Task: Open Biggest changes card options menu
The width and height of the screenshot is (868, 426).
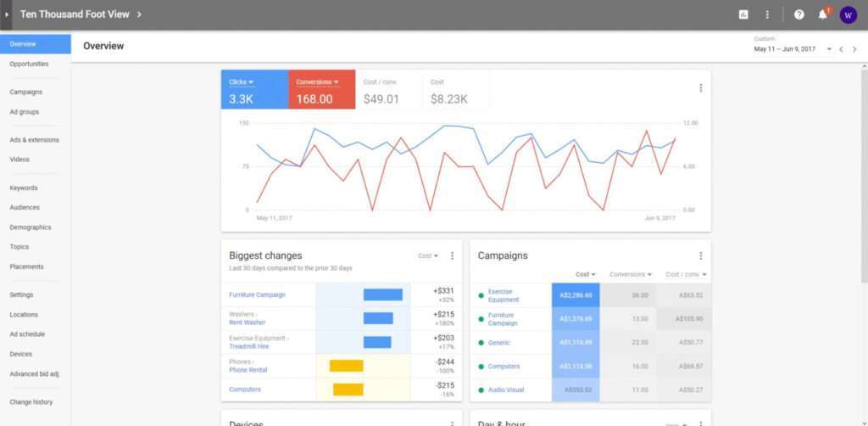Action: click(452, 255)
